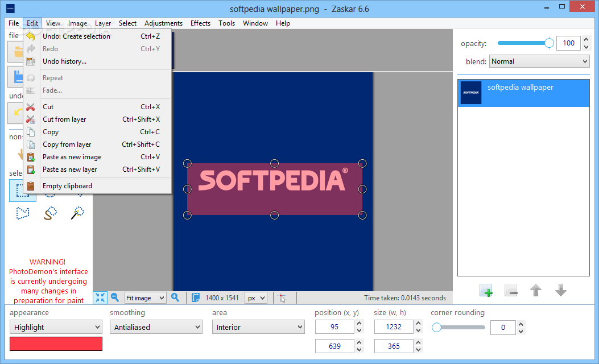Viewport: 599px width, 364px height.
Task: Add a new layer with green plus
Action: pyautogui.click(x=486, y=291)
